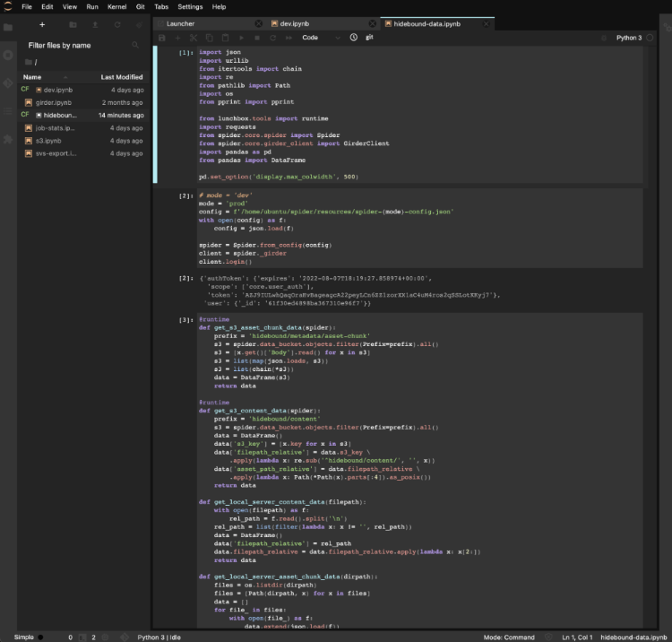Click inside code cell 1 imports

(x=420, y=114)
